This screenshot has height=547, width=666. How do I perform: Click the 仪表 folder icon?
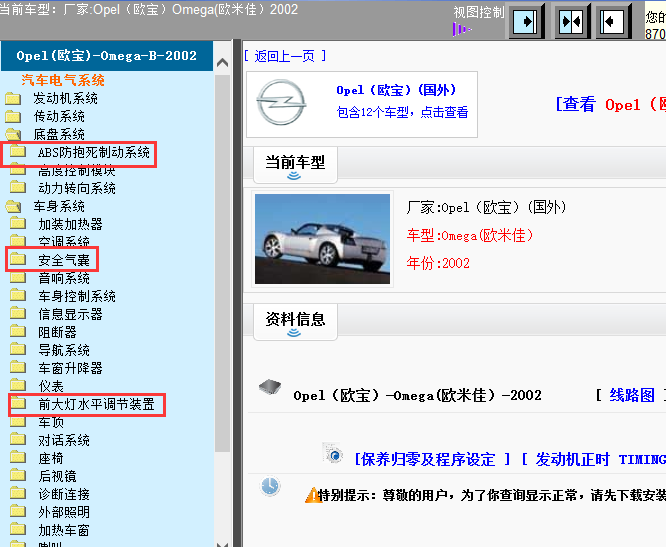[x=18, y=385]
